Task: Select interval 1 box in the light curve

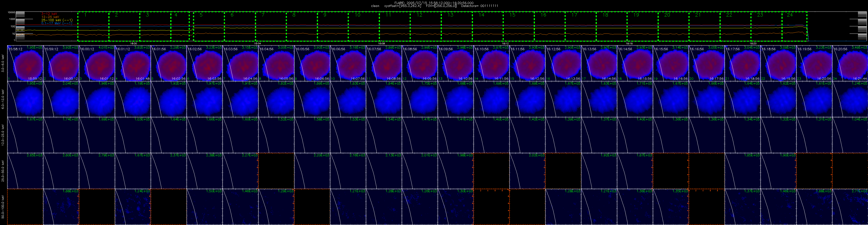Action: 93,26
